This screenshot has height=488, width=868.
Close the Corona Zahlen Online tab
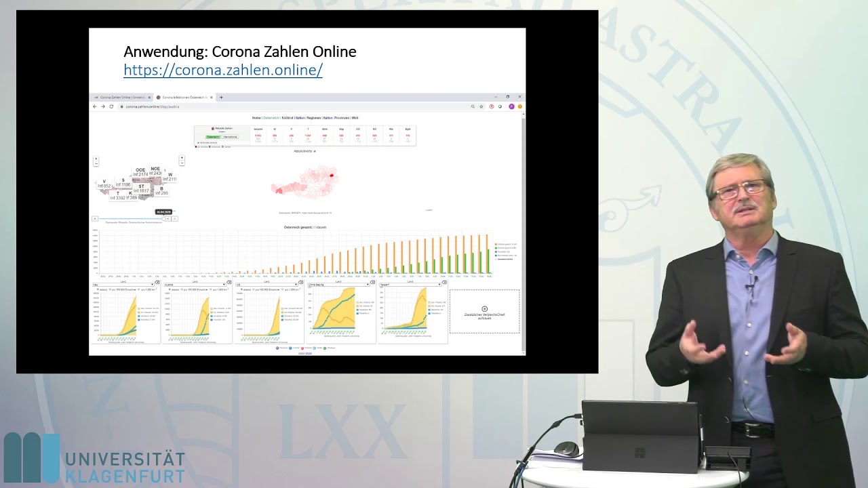click(149, 97)
